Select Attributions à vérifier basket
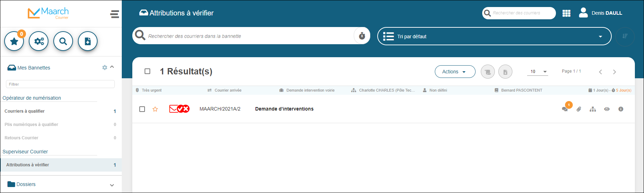Image resolution: width=644 pixels, height=193 pixels. point(28,165)
